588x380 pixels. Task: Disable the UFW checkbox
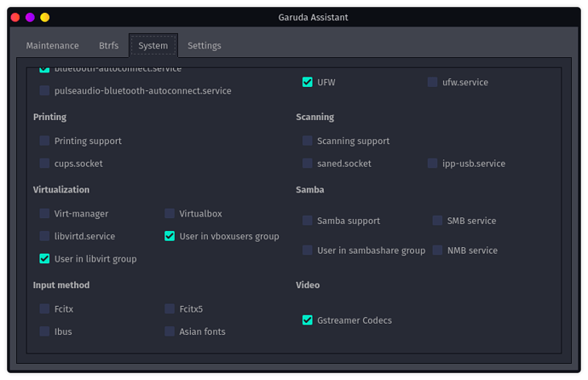point(307,82)
